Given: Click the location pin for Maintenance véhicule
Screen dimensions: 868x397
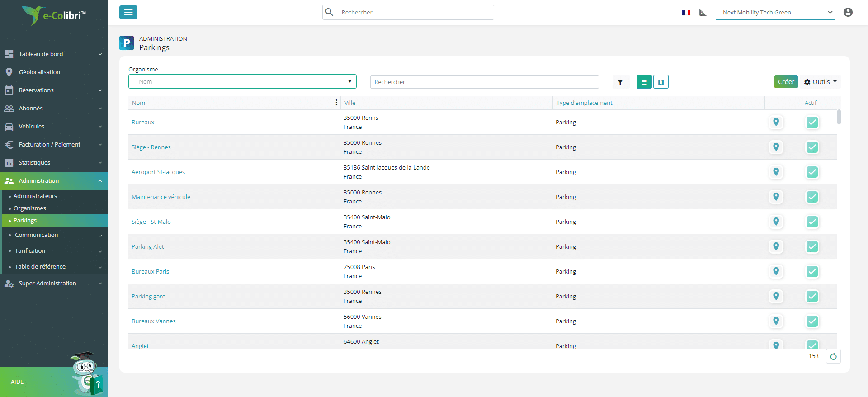Looking at the screenshot, I should tap(776, 197).
